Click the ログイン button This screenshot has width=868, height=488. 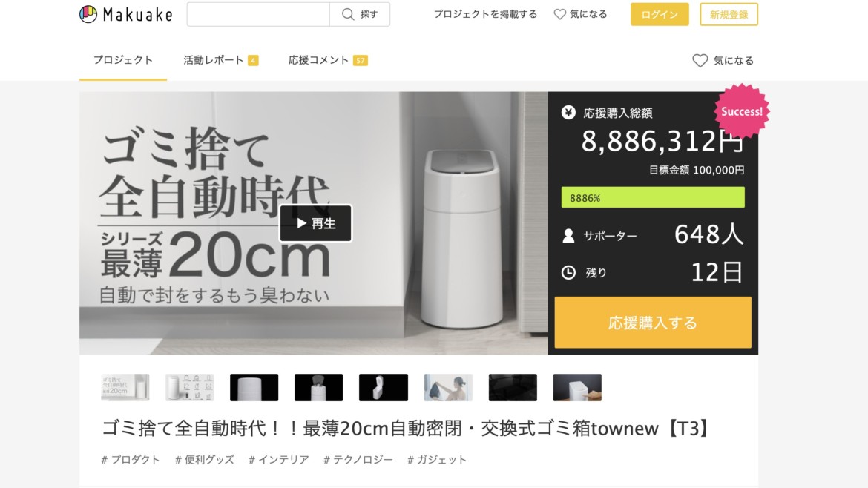point(660,14)
